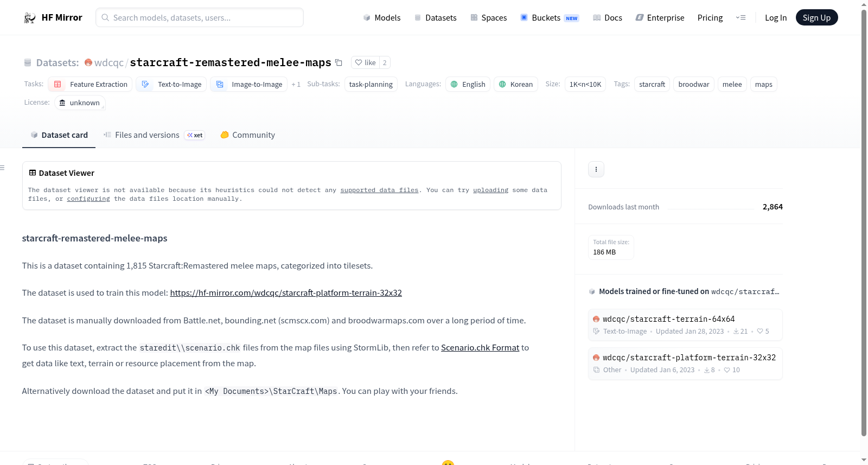Open the Scenario.chk Format link
This screenshot has width=868, height=465.
pos(480,348)
